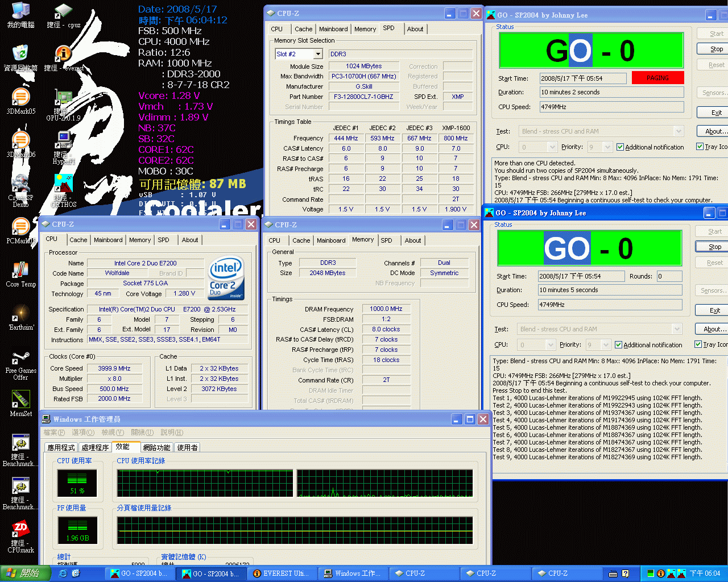728x582 pixels.
Task: Click the Users (使用者) tab in Task Manager
Action: (x=187, y=448)
